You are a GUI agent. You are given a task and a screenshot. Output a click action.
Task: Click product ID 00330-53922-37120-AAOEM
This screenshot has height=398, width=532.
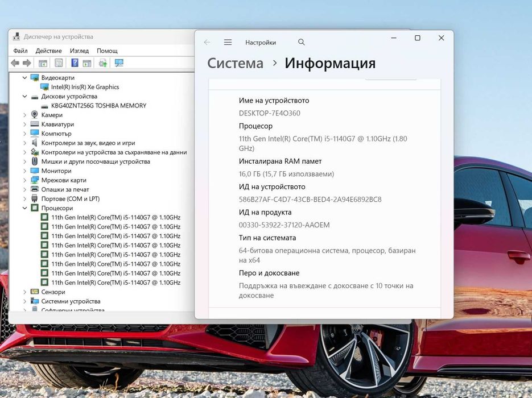coord(284,225)
